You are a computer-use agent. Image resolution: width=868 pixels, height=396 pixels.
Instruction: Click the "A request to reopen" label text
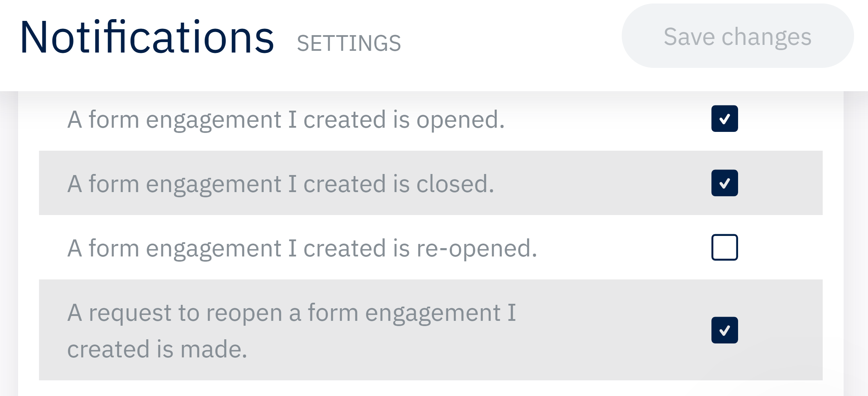291,312
